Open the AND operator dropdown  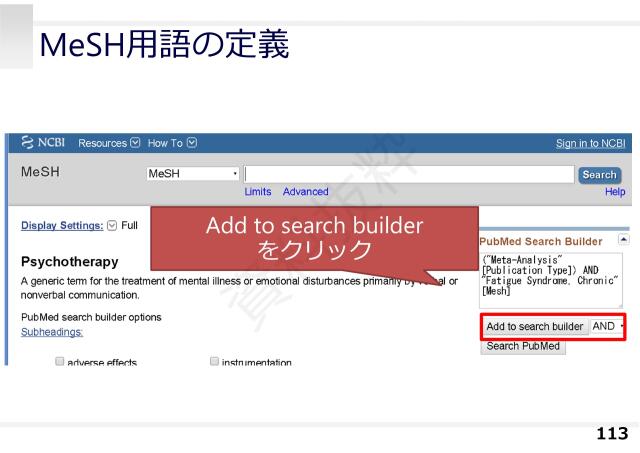pos(605,327)
